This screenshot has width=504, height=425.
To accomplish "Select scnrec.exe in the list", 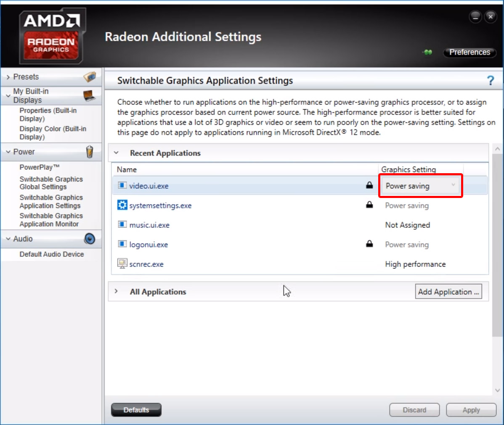I will click(x=300, y=264).
